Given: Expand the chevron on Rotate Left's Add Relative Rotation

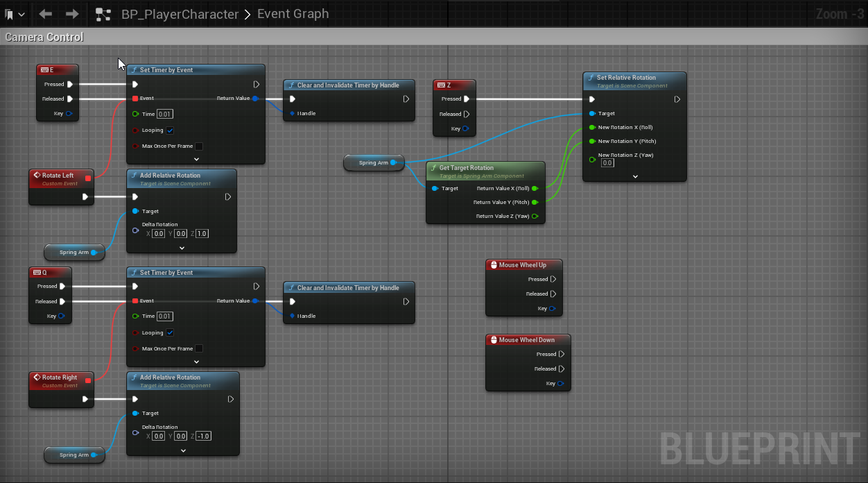Looking at the screenshot, I should point(182,248).
